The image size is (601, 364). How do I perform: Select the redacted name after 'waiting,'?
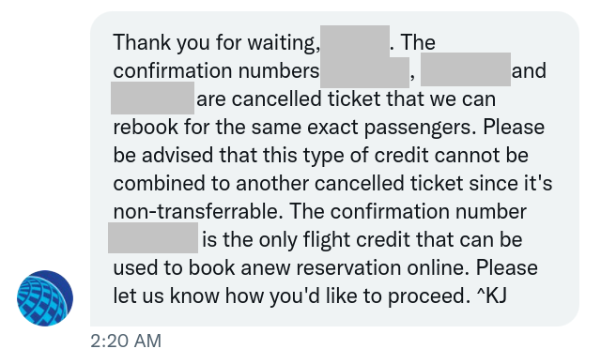click(355, 41)
